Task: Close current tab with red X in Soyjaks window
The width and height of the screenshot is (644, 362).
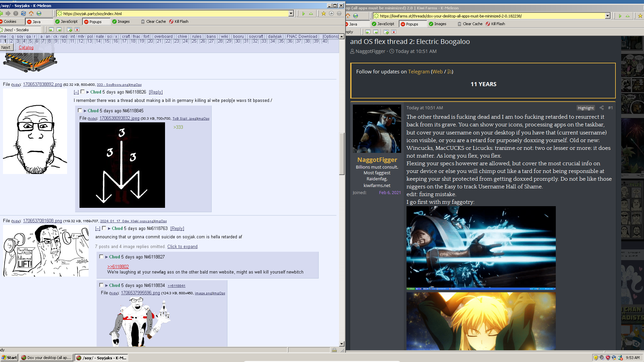Action: (77, 29)
